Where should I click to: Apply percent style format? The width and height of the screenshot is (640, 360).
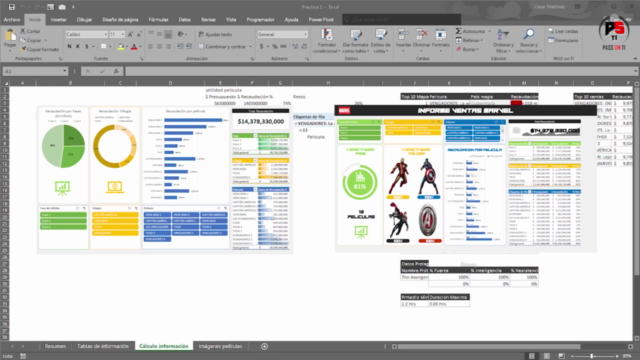[275, 47]
